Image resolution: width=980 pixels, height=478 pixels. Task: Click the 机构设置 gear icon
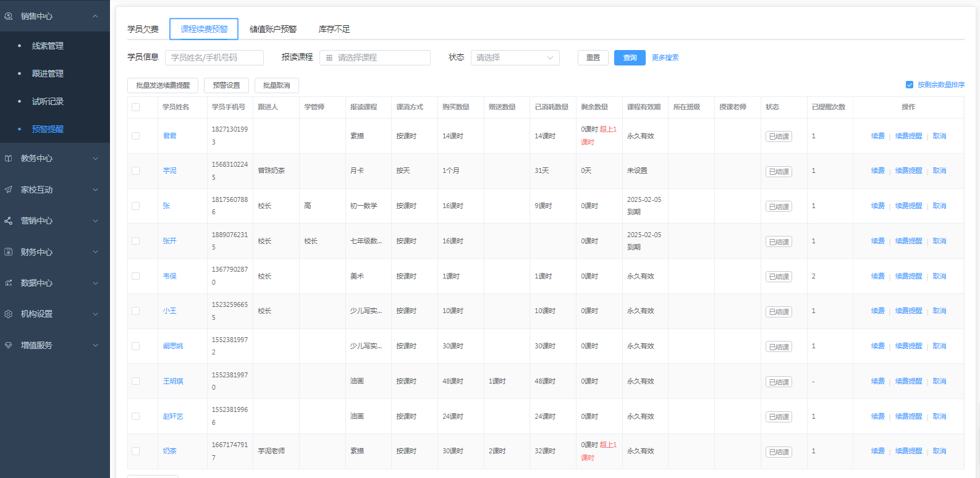tap(9, 314)
